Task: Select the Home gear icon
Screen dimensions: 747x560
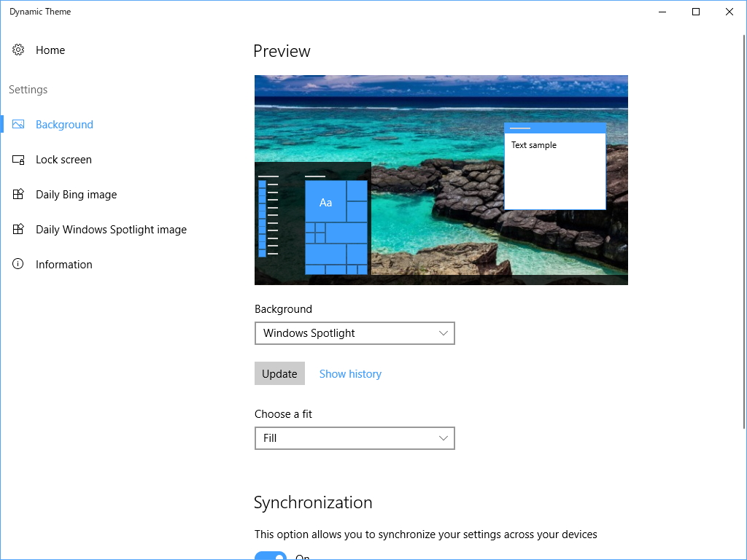Action: (x=18, y=50)
